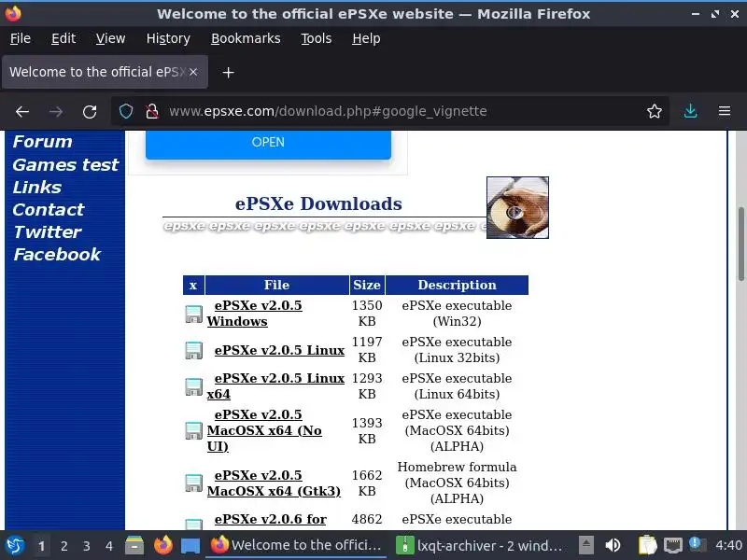Open the File menu

21,38
